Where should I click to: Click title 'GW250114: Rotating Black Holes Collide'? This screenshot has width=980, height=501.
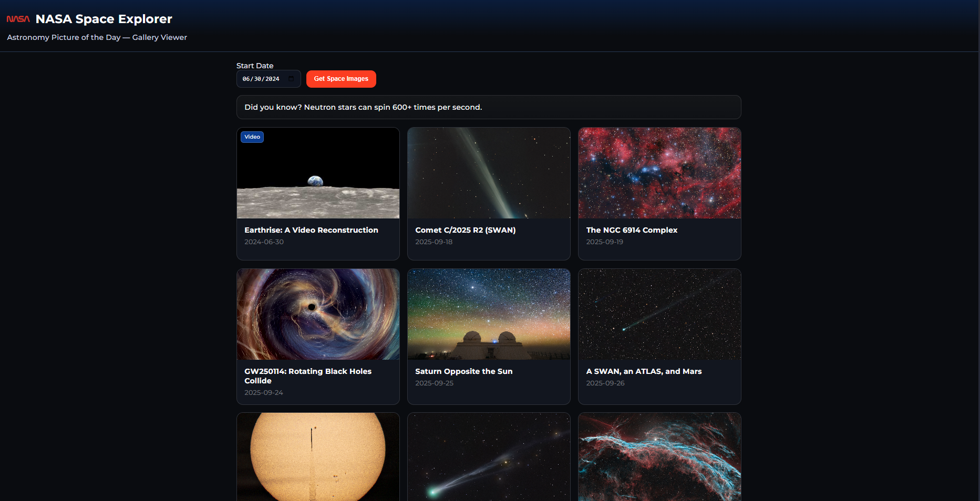(x=308, y=376)
